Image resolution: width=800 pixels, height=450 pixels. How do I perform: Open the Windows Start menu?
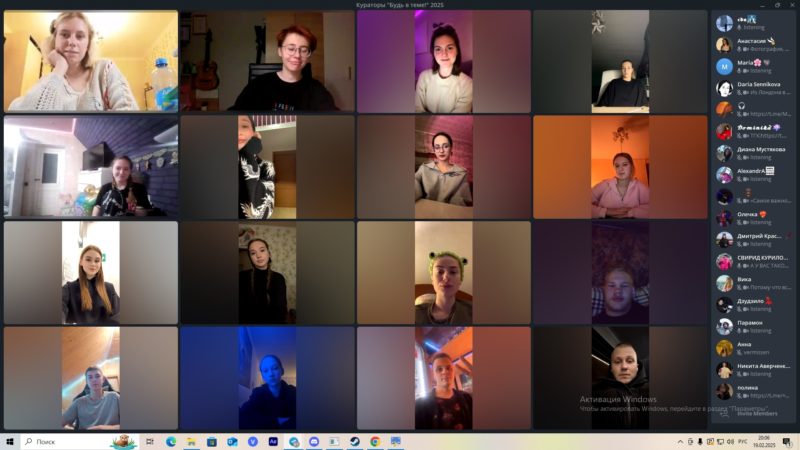point(10,441)
